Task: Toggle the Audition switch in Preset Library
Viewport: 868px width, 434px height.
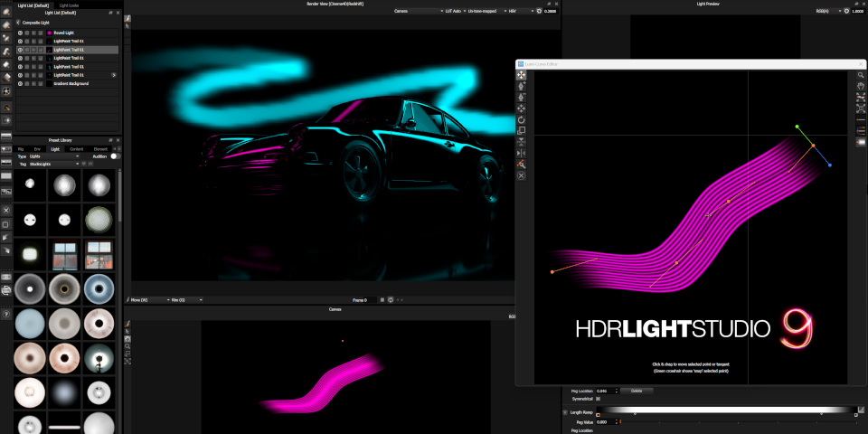Action: pyautogui.click(x=115, y=156)
